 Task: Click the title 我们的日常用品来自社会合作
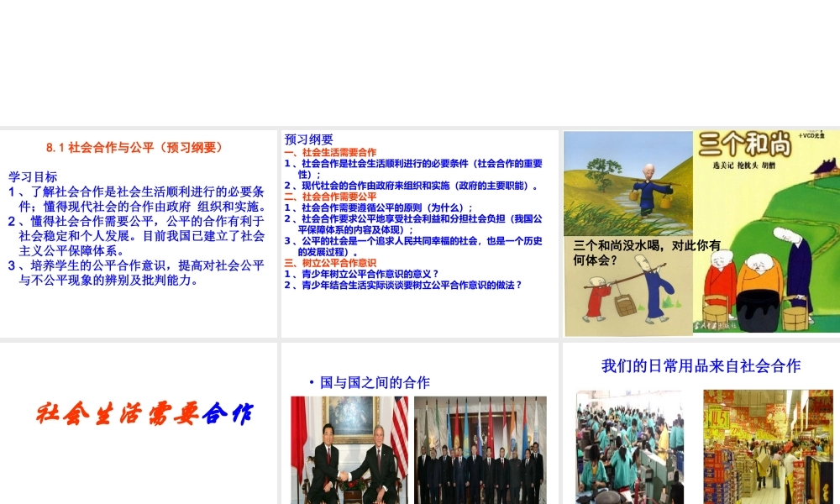pos(701,365)
